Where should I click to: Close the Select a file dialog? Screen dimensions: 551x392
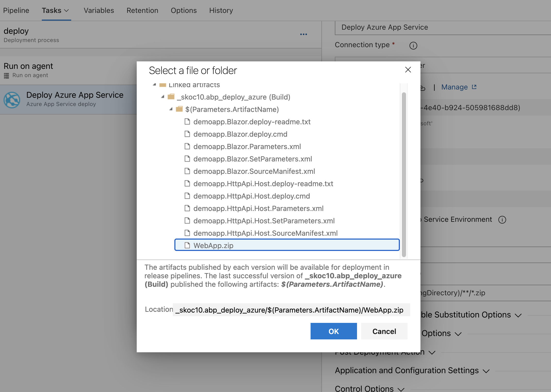pyautogui.click(x=408, y=70)
